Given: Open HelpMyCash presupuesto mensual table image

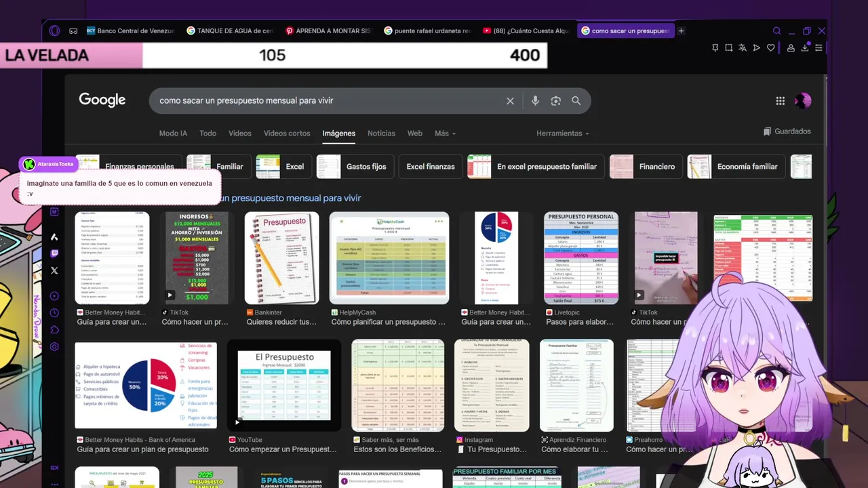Looking at the screenshot, I should [x=389, y=258].
